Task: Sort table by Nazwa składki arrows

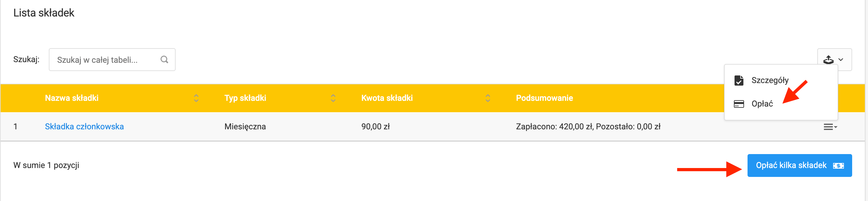Action: (196, 98)
